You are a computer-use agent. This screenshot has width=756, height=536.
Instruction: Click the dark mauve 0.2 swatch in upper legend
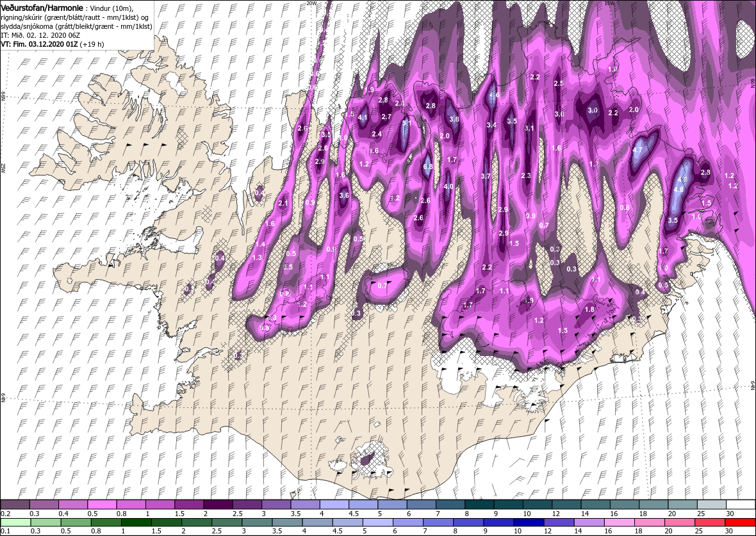(15, 505)
